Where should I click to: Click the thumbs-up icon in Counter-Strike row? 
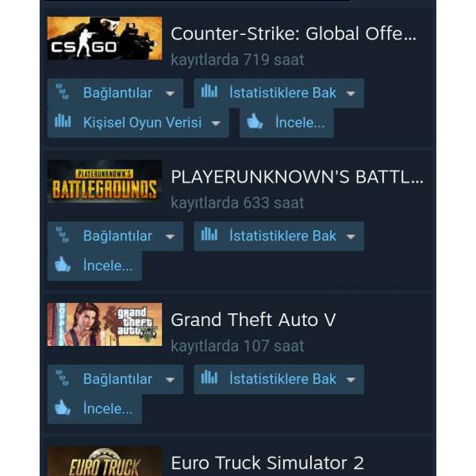[x=255, y=121]
